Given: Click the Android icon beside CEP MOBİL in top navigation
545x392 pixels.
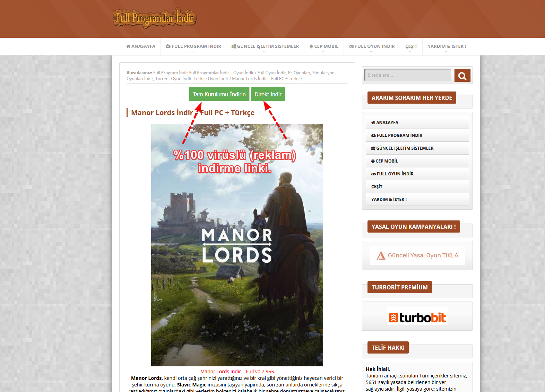Looking at the screenshot, I should 311,46.
